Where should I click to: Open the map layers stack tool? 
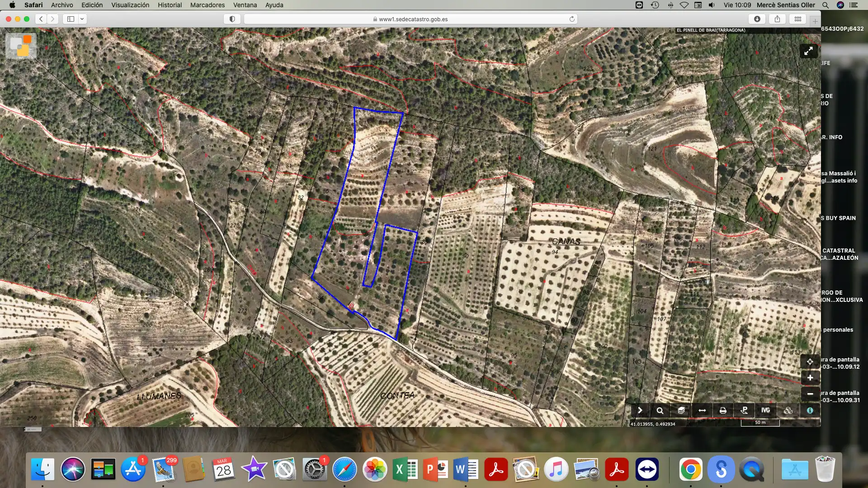[681, 410]
